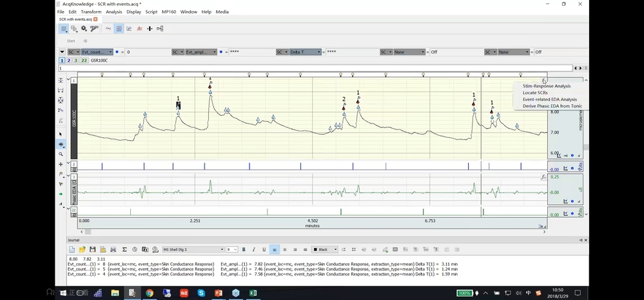Click the gear settings icon in toolbar

point(83,29)
